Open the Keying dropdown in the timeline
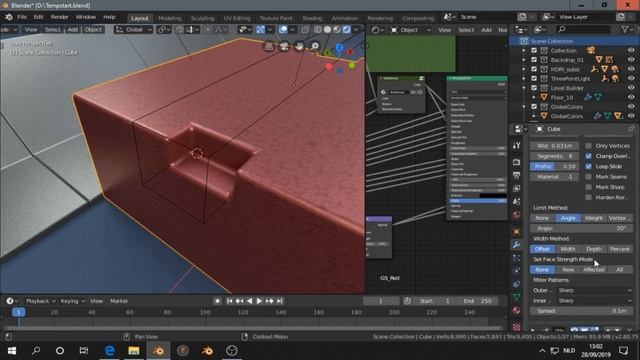 [73, 301]
